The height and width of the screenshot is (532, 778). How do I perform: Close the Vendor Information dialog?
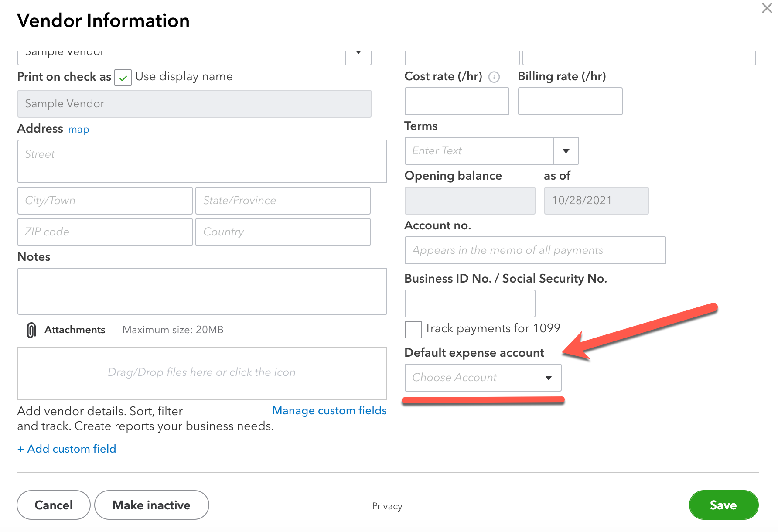[767, 8]
